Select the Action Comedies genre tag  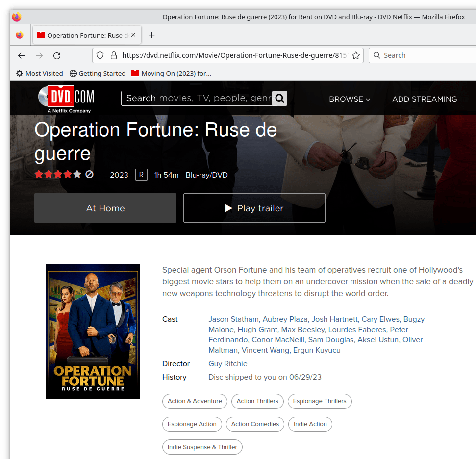point(255,424)
